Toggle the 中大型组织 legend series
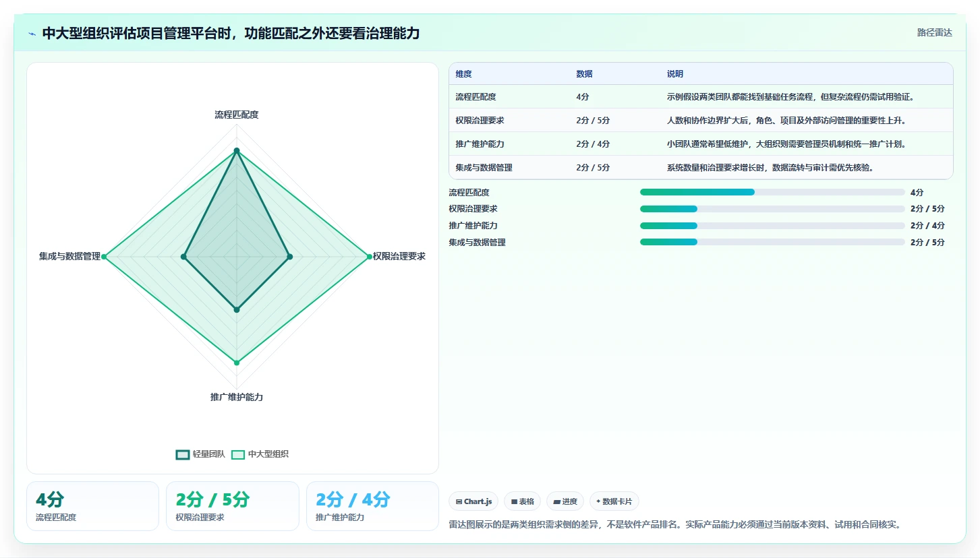980x558 pixels. click(260, 454)
